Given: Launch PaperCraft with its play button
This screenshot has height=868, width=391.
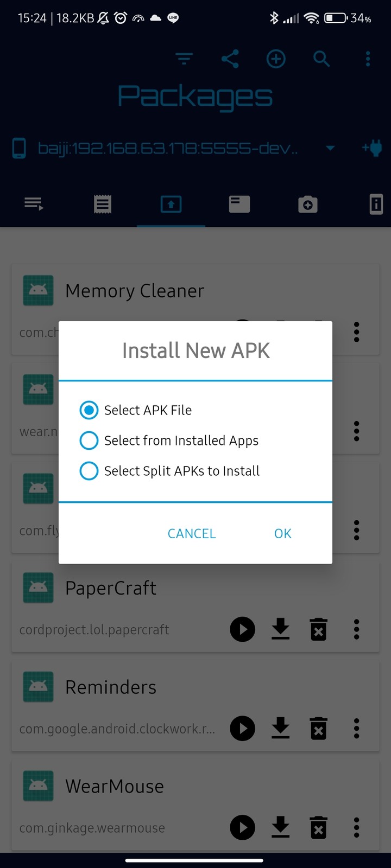Looking at the screenshot, I should pos(243,629).
